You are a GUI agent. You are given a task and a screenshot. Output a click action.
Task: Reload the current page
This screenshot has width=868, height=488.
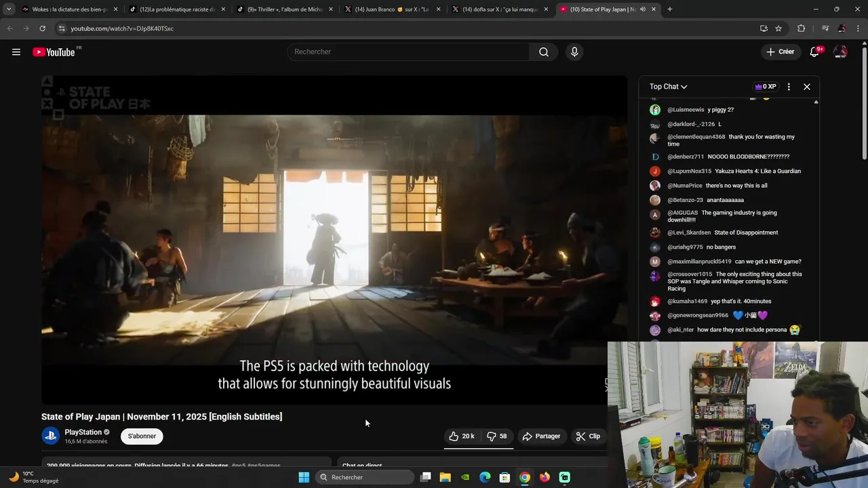pyautogui.click(x=42, y=28)
